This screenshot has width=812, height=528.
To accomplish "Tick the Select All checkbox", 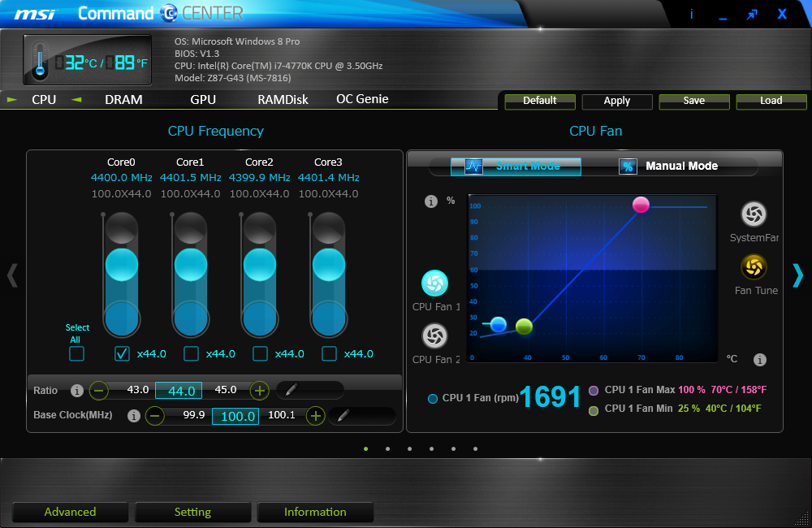I will click(x=76, y=354).
